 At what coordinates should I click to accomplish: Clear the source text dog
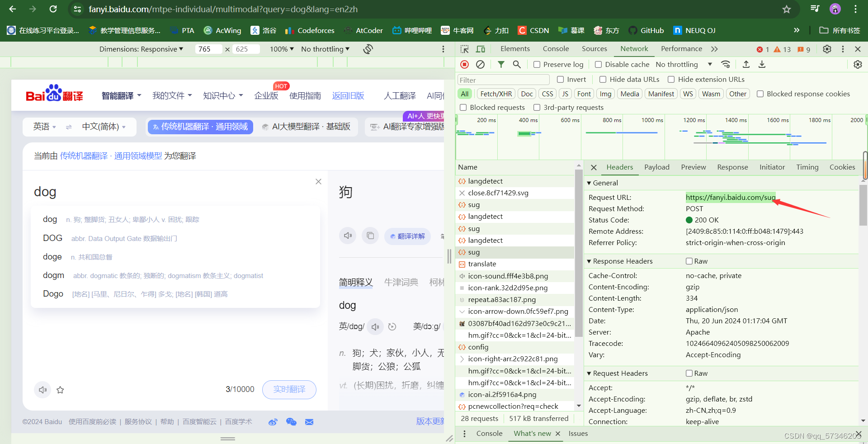point(318,181)
